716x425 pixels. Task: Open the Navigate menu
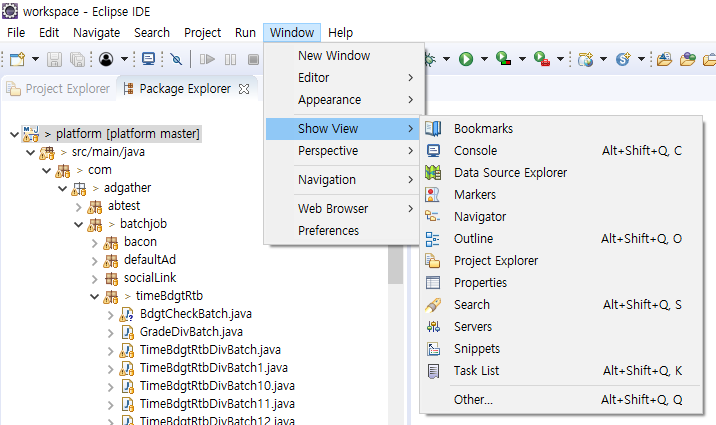point(96,33)
